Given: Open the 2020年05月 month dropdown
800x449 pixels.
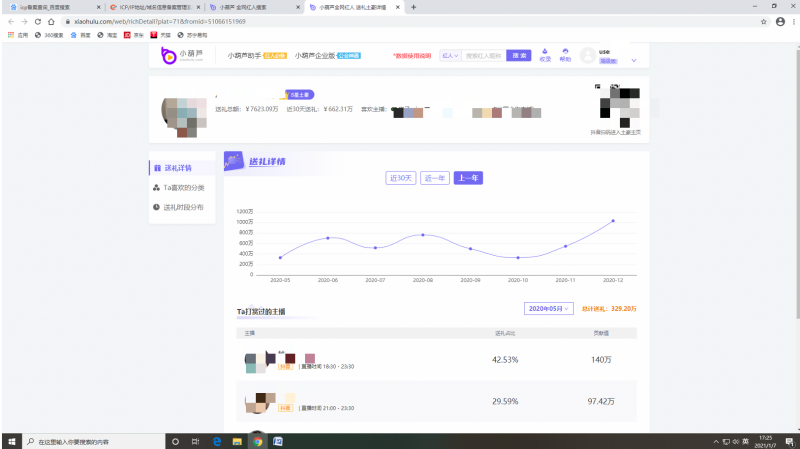Looking at the screenshot, I should click(x=548, y=309).
